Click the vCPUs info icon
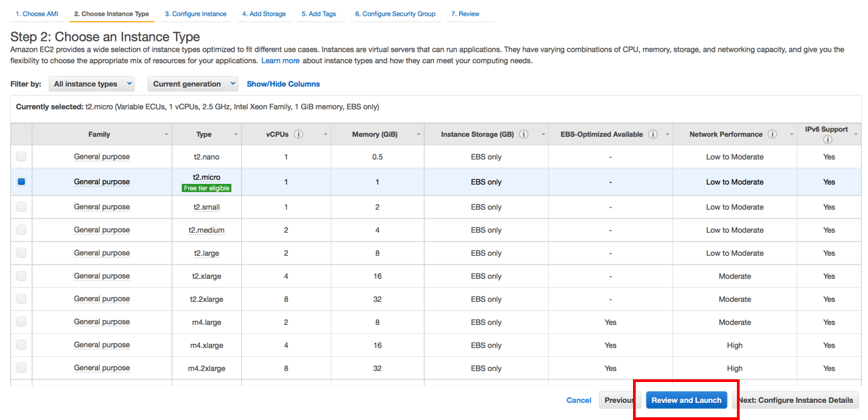This screenshot has height=420, width=868. pos(299,134)
